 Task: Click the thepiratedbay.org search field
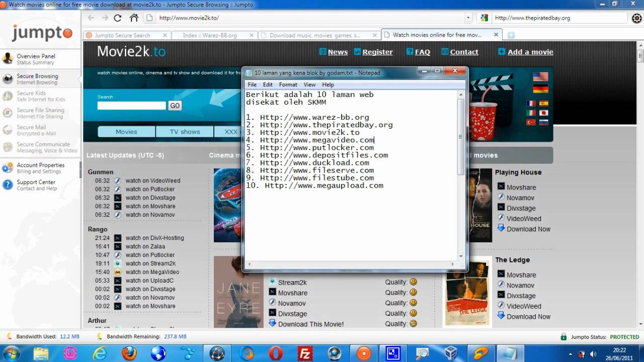coord(560,18)
